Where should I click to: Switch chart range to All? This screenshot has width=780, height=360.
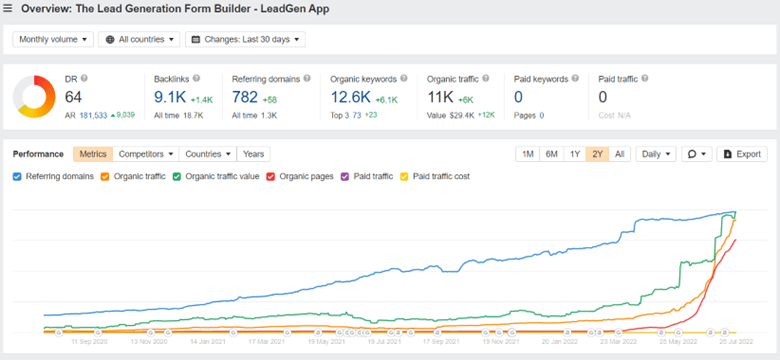pyautogui.click(x=619, y=154)
